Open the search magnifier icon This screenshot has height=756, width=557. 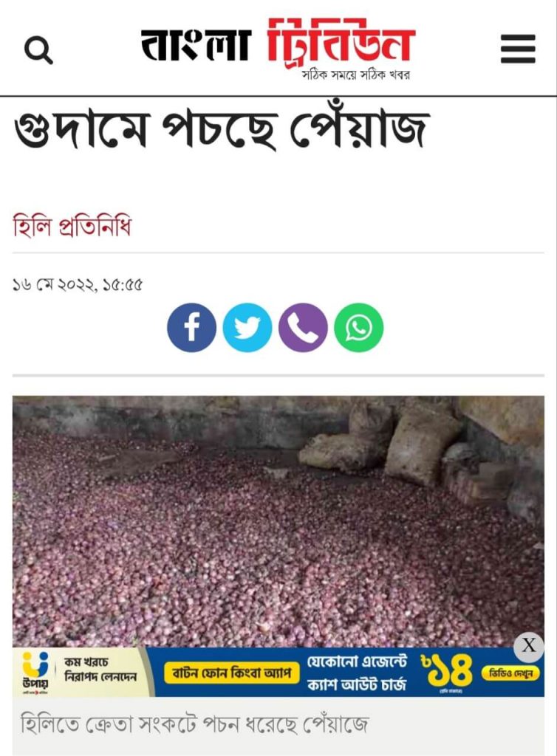38,51
